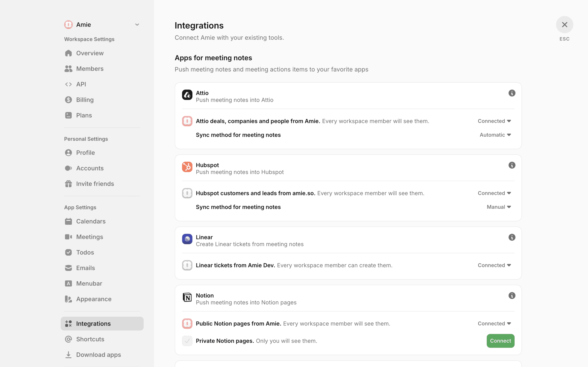The image size is (588, 367).
Task: Click 'Push meeting notes into Notion pages' text
Action: tap(246, 302)
